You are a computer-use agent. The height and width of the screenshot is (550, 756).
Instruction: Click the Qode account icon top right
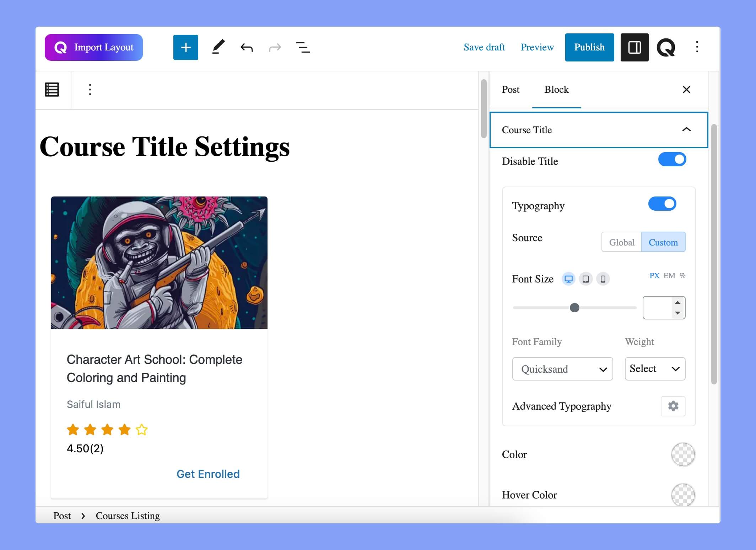tap(667, 47)
